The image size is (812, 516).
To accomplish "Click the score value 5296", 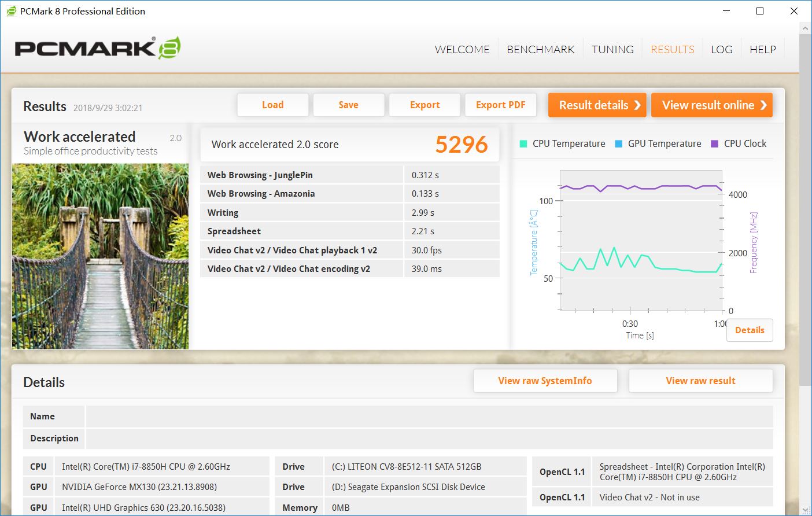I will tap(462, 145).
